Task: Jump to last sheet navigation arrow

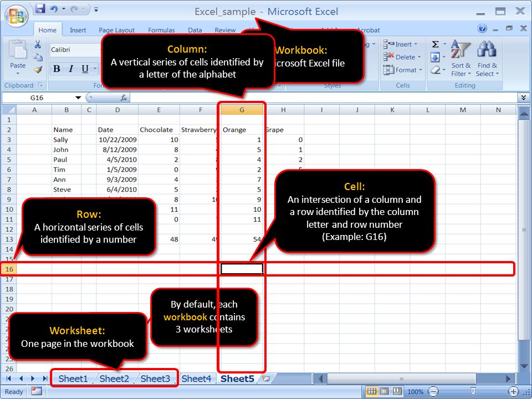Action: [45, 378]
